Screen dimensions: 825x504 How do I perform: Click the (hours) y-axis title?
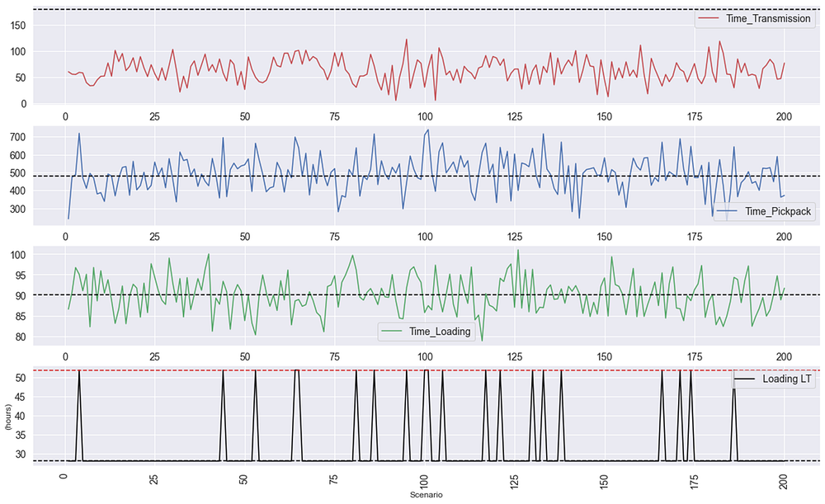(x=7, y=417)
